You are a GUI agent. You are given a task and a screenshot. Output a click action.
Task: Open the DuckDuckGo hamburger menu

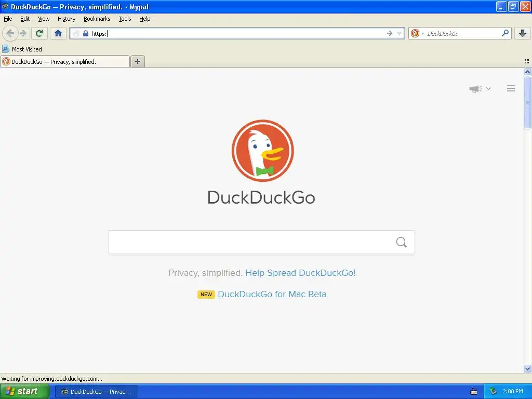[x=511, y=88]
